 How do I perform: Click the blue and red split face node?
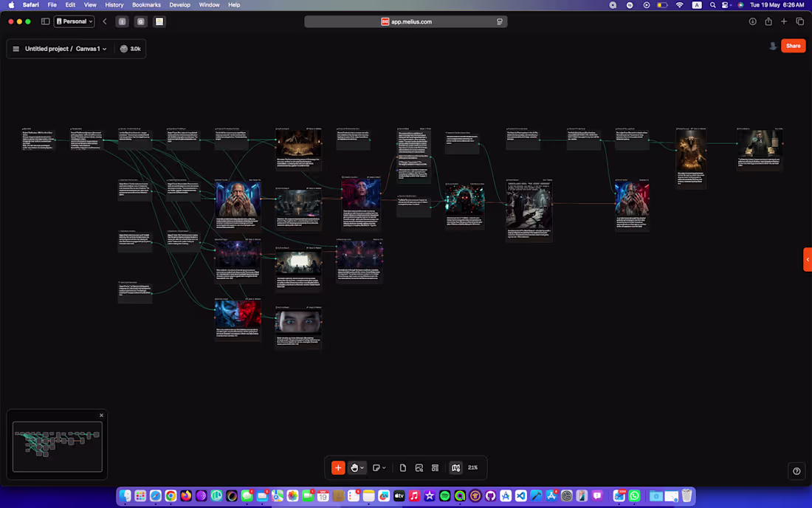coord(238,314)
